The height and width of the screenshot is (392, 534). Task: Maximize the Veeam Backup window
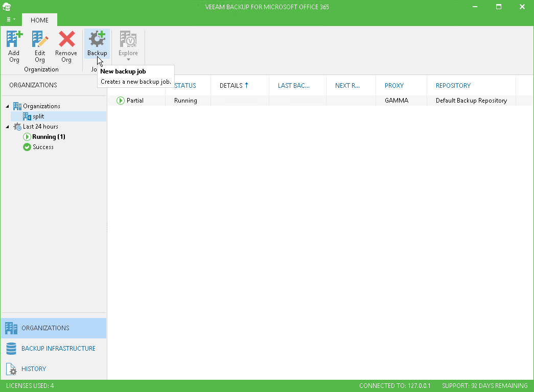pyautogui.click(x=499, y=7)
